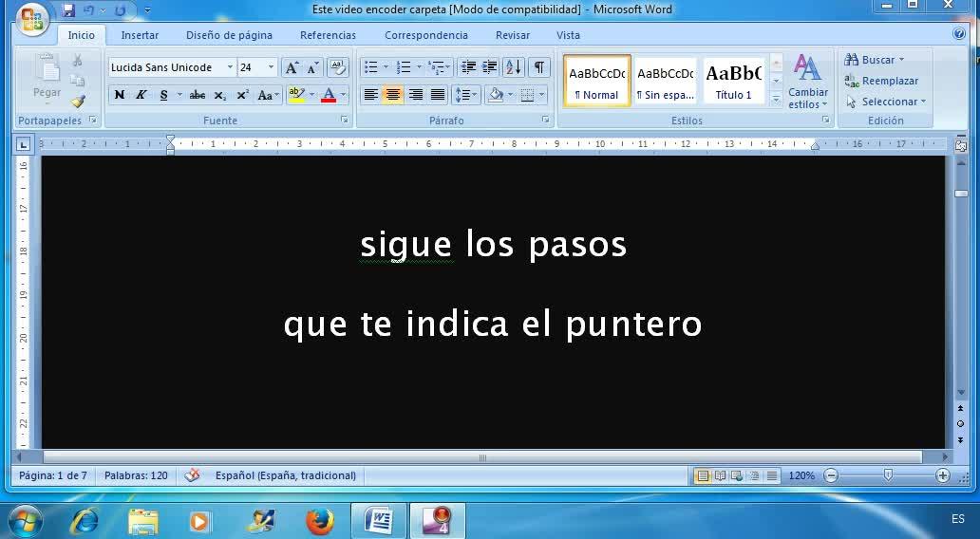980x539 pixels.
Task: Clear formatting with the eraser icon
Action: tap(337, 66)
